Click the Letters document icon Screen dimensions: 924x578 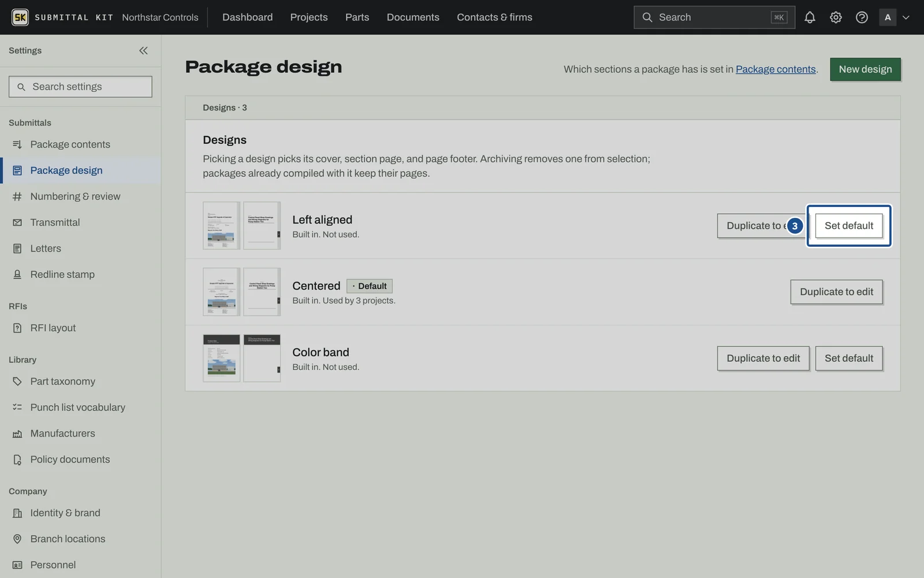tap(17, 249)
